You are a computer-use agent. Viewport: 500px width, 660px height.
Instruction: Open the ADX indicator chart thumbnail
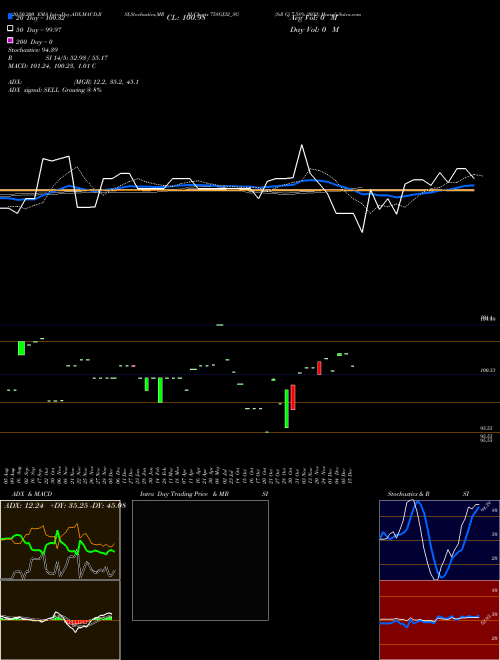tap(60, 540)
